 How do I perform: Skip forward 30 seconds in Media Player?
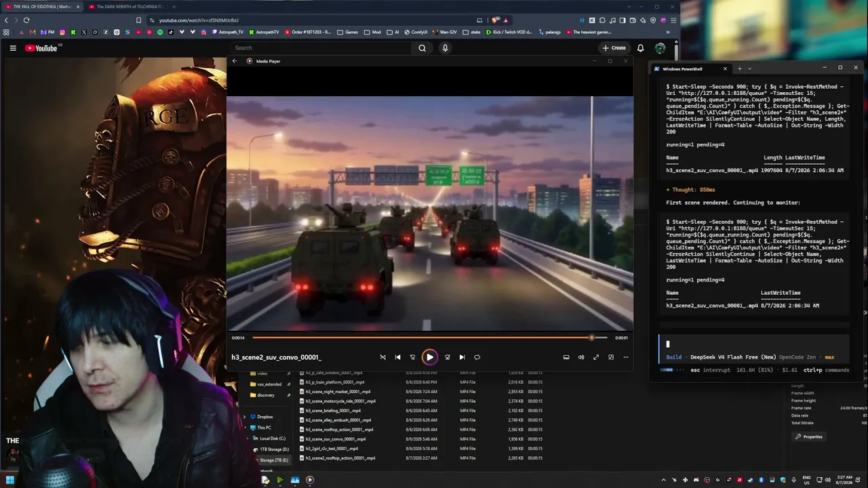click(x=447, y=357)
